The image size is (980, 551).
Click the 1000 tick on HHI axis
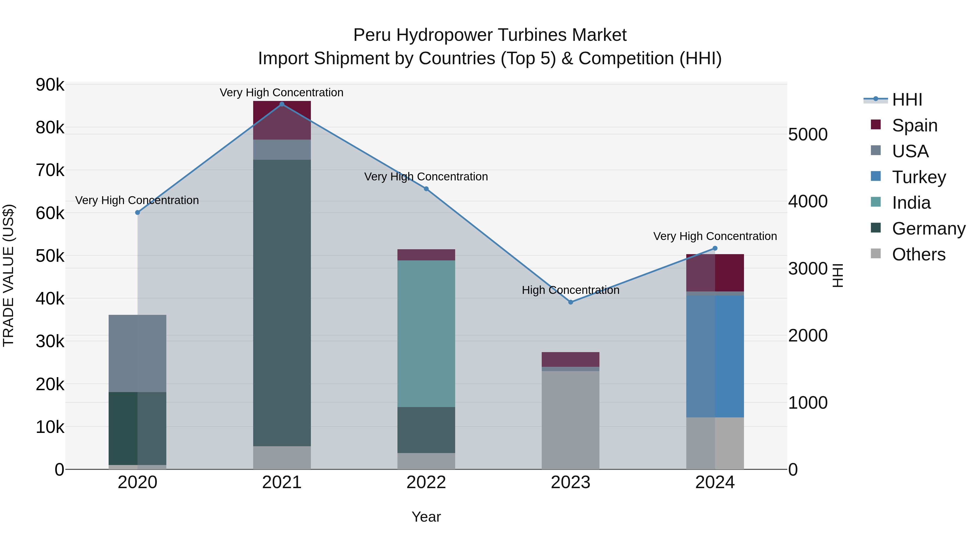808,403
